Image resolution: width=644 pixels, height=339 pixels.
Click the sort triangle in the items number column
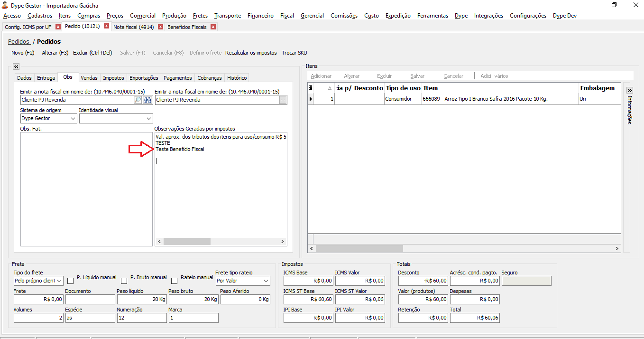tap(330, 88)
